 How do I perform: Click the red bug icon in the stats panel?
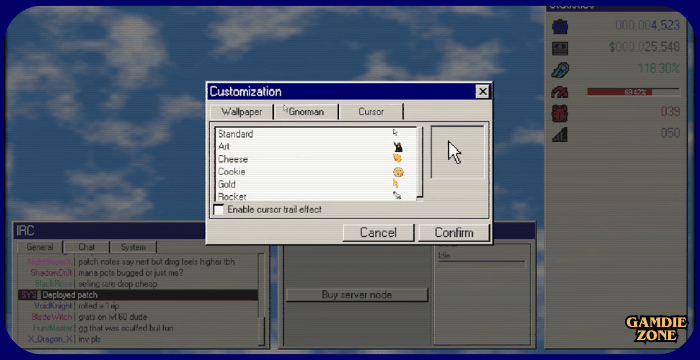[x=559, y=113]
